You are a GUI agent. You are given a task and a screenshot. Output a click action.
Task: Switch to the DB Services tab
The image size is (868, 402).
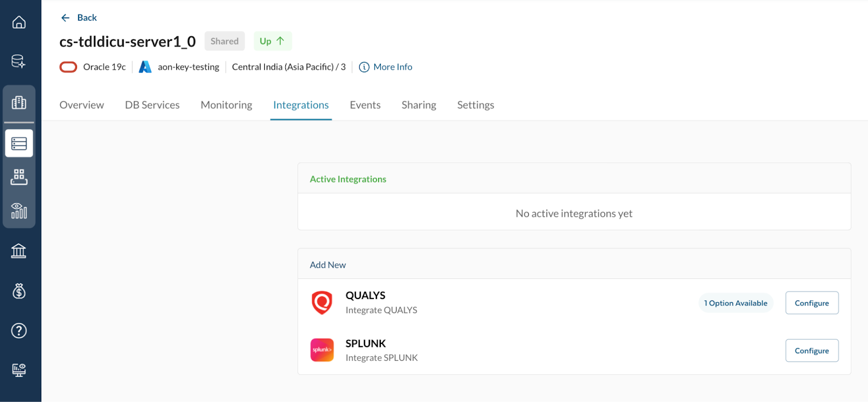pos(152,105)
